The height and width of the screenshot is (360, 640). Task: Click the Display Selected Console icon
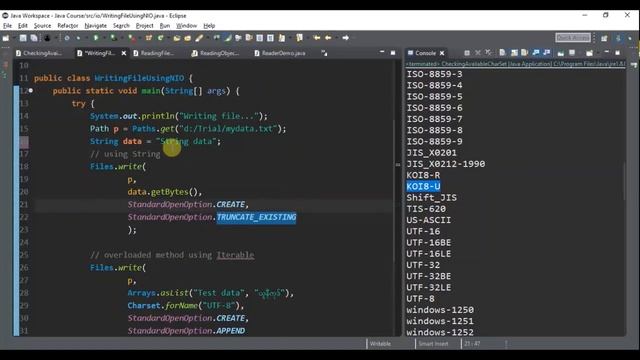click(572, 53)
